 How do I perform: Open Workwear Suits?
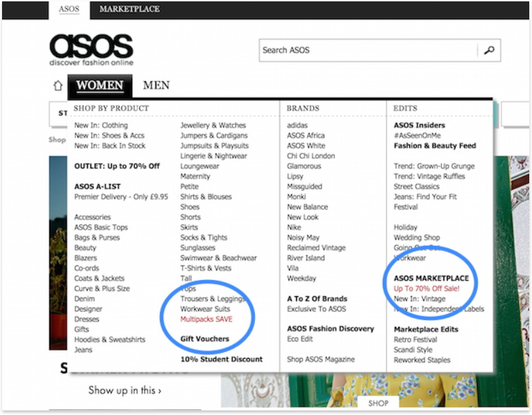205,309
